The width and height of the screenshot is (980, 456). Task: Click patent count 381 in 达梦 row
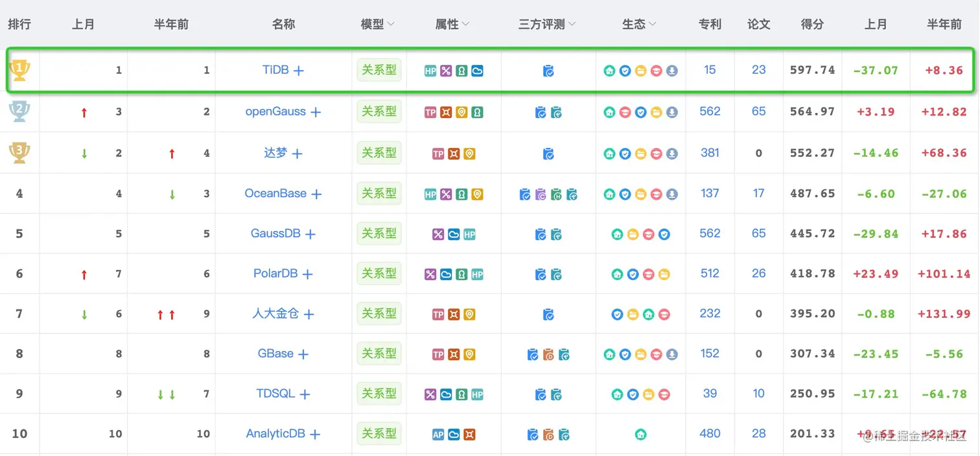tap(710, 153)
